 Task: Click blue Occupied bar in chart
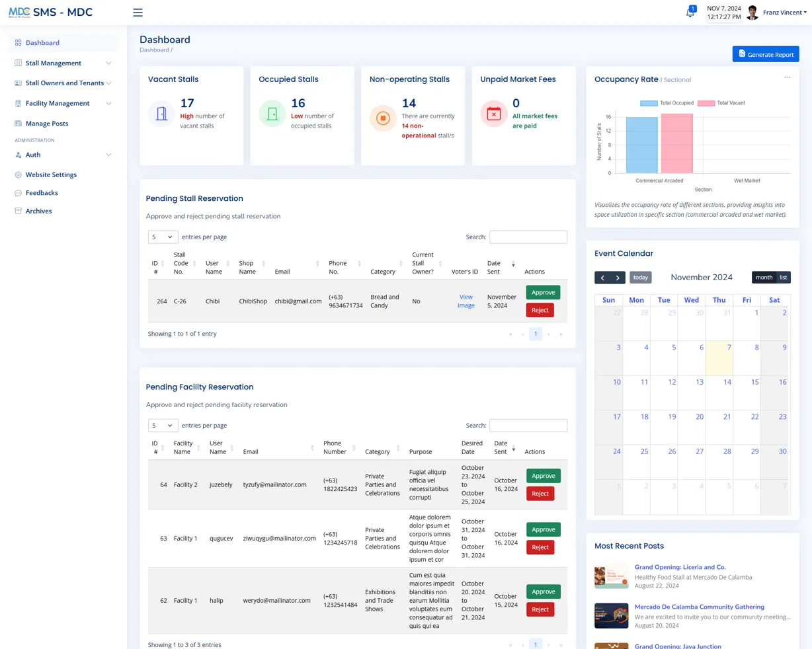[x=641, y=145]
